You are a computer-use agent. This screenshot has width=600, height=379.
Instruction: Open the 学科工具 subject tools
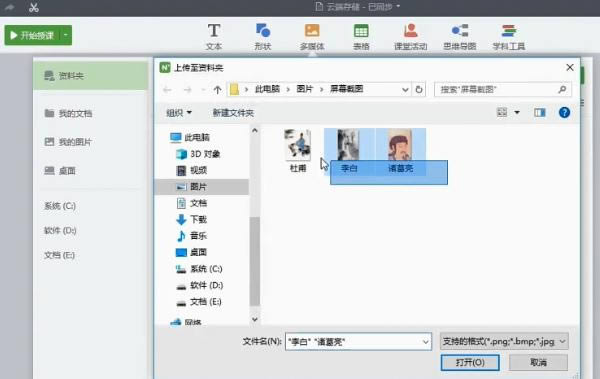(509, 37)
